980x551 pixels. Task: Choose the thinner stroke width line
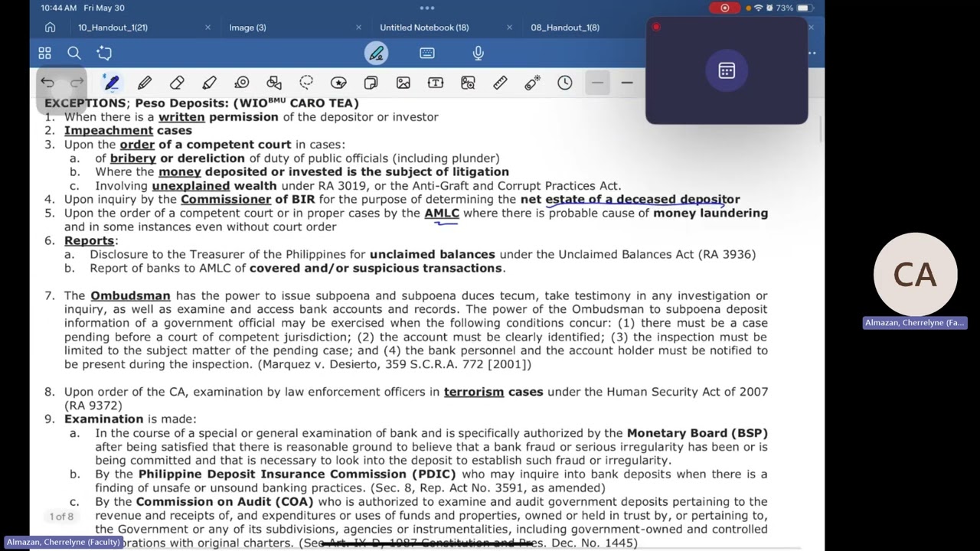627,83
